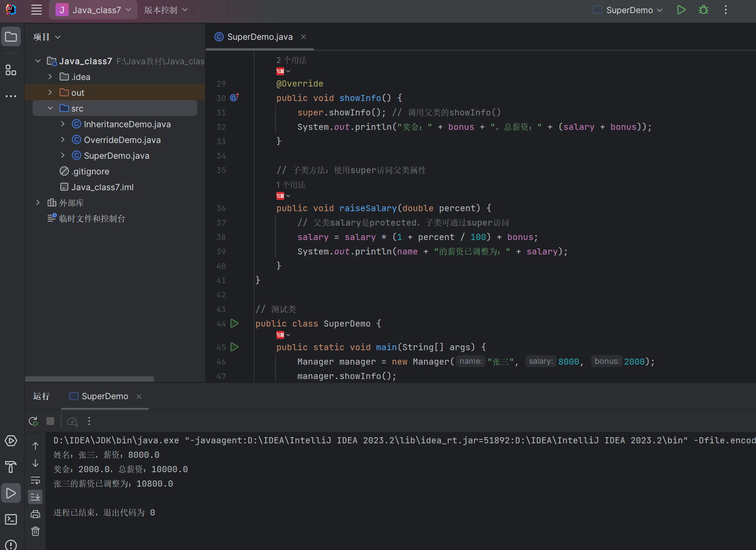Viewport: 756px width, 550px height.
Task: Toggle soft-wrap in console output
Action: (x=35, y=480)
